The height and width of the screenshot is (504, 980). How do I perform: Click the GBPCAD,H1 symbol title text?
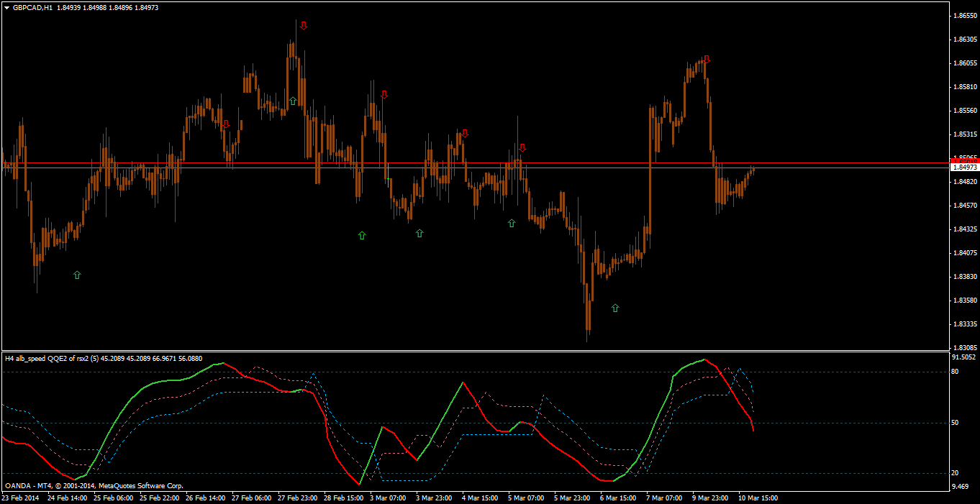[32, 7]
